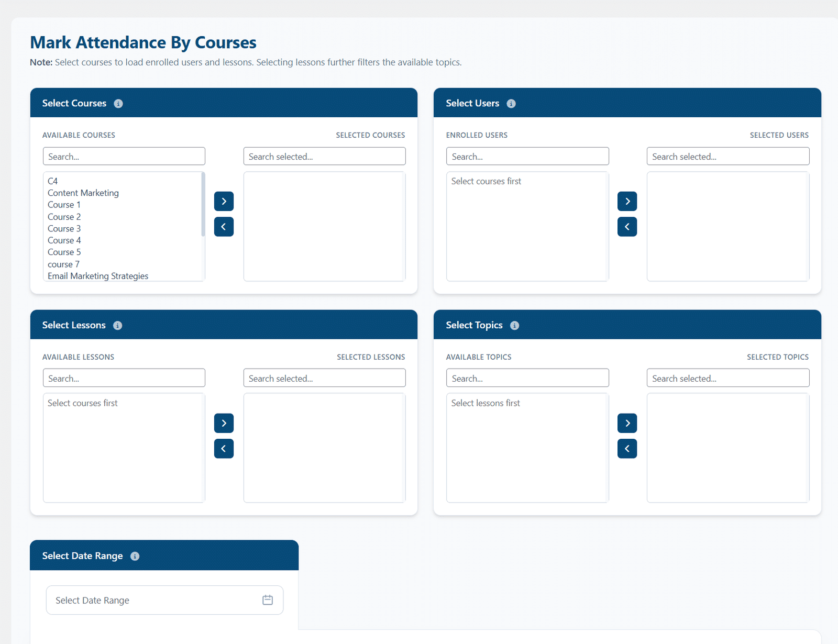This screenshot has width=838, height=644.
Task: Open the Select Date Range input
Action: [164, 600]
